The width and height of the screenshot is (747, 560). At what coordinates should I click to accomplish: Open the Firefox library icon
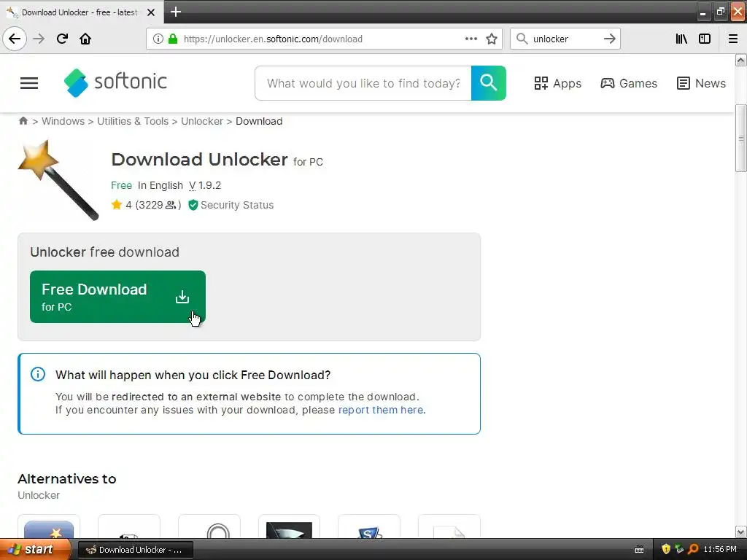click(x=681, y=39)
